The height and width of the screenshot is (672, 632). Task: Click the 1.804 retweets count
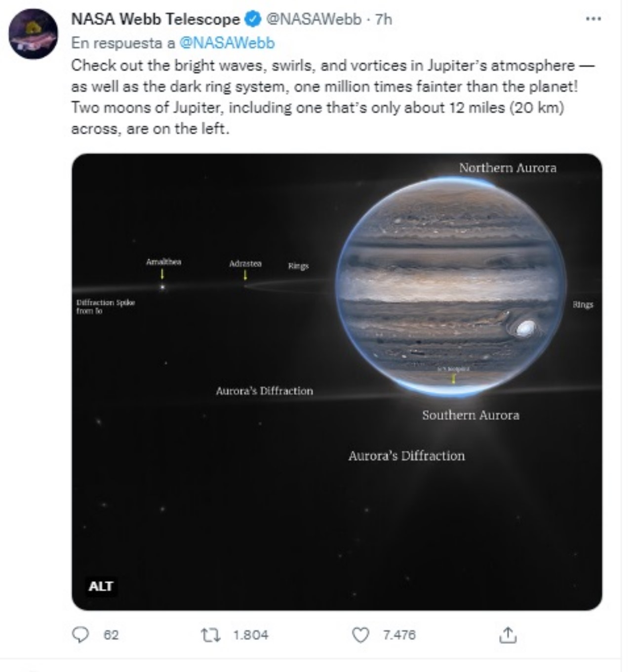pyautogui.click(x=251, y=634)
